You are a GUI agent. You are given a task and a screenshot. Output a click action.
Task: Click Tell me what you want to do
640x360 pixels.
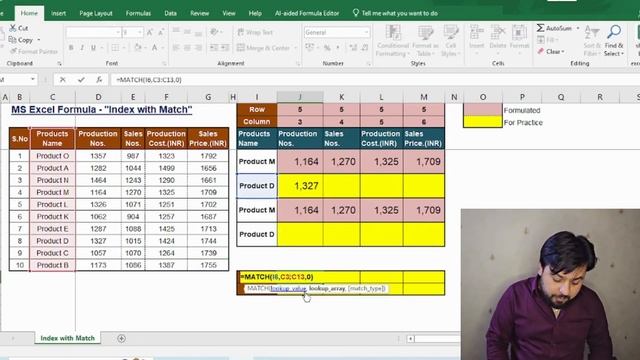395,13
